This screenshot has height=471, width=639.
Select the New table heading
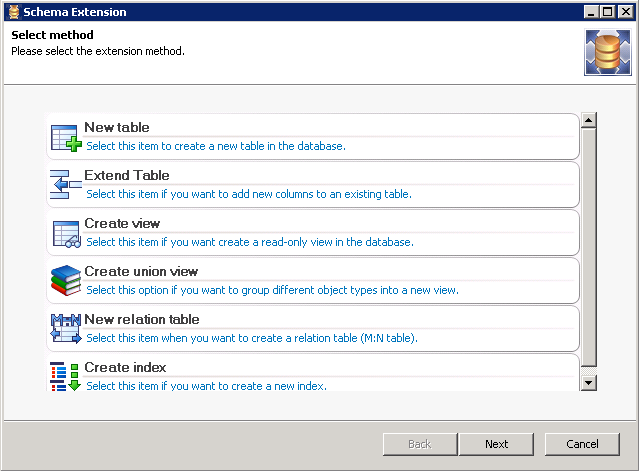(x=117, y=127)
